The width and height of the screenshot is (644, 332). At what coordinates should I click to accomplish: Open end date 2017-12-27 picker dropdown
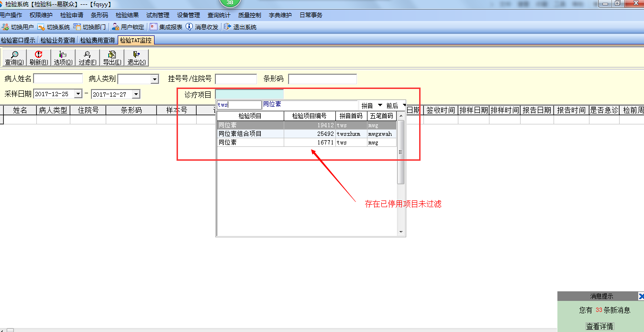[x=136, y=94]
